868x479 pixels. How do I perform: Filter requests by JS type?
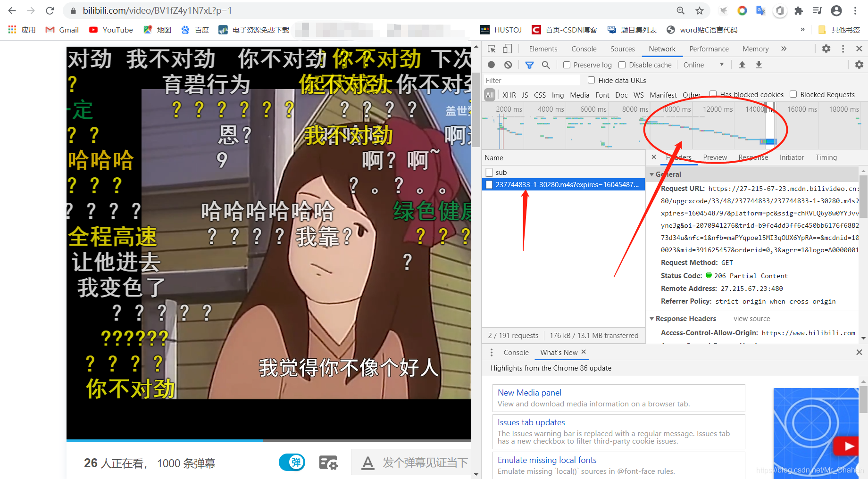point(525,95)
